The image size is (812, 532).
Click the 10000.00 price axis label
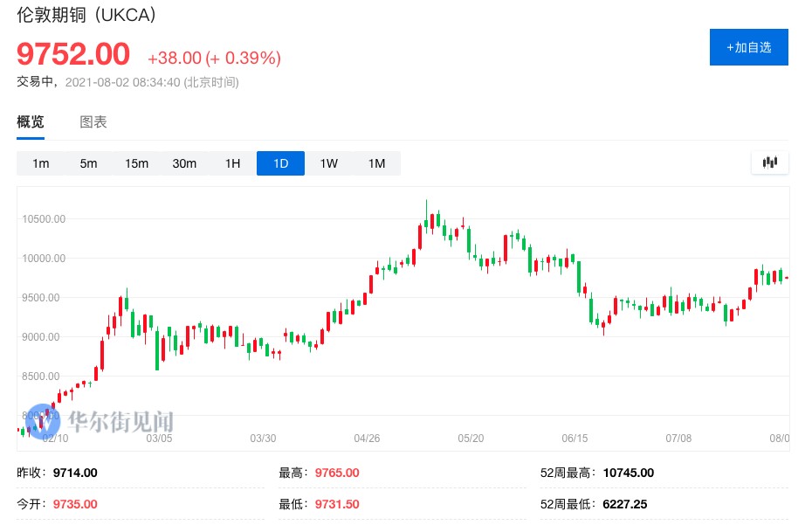(42, 259)
